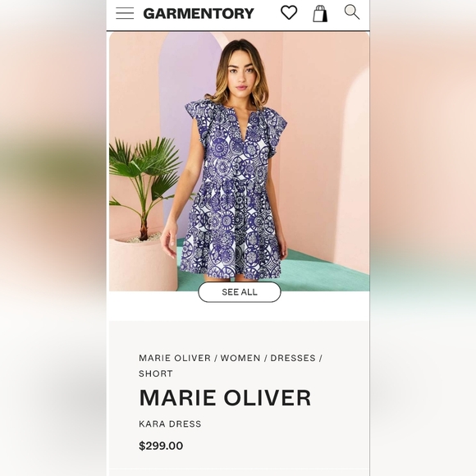
Task: Open the Short breadcrumb link
Action: (156, 373)
